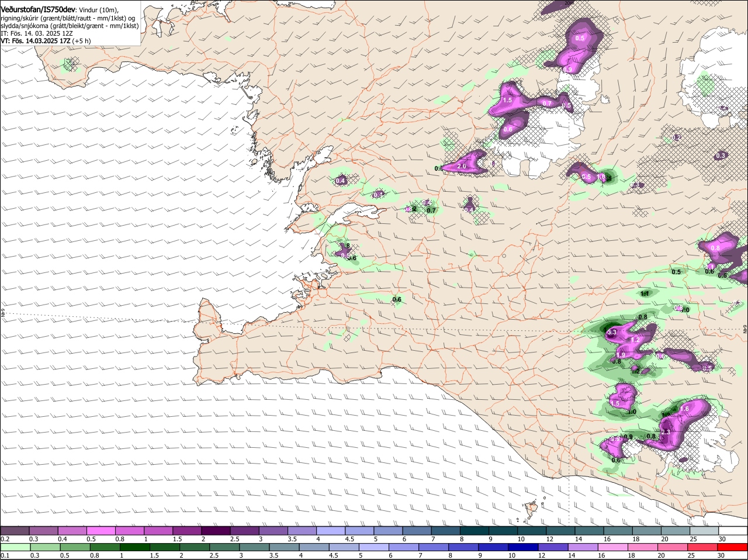Click the 3.3 precipitation value on the map
The width and height of the screenshot is (748, 560).
click(612, 333)
